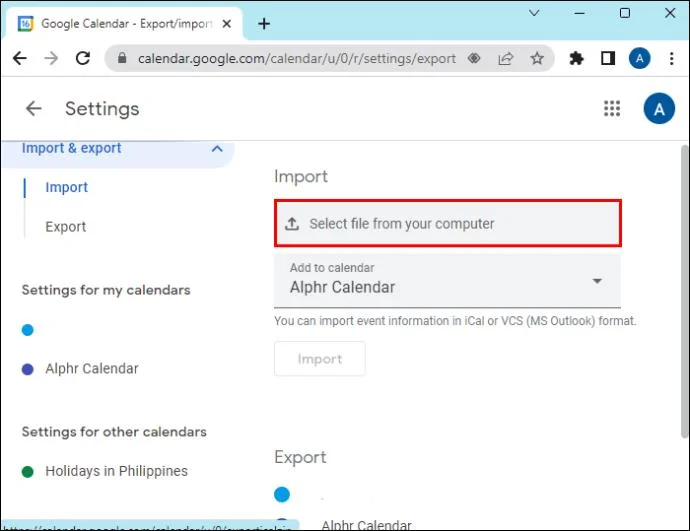Click the blue calendar dot under Export

click(282, 494)
